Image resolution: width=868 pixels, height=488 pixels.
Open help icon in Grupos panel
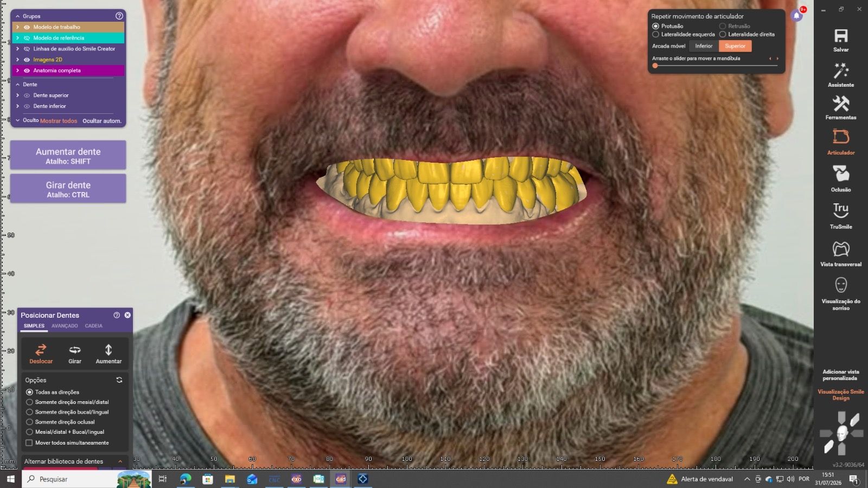(x=119, y=16)
